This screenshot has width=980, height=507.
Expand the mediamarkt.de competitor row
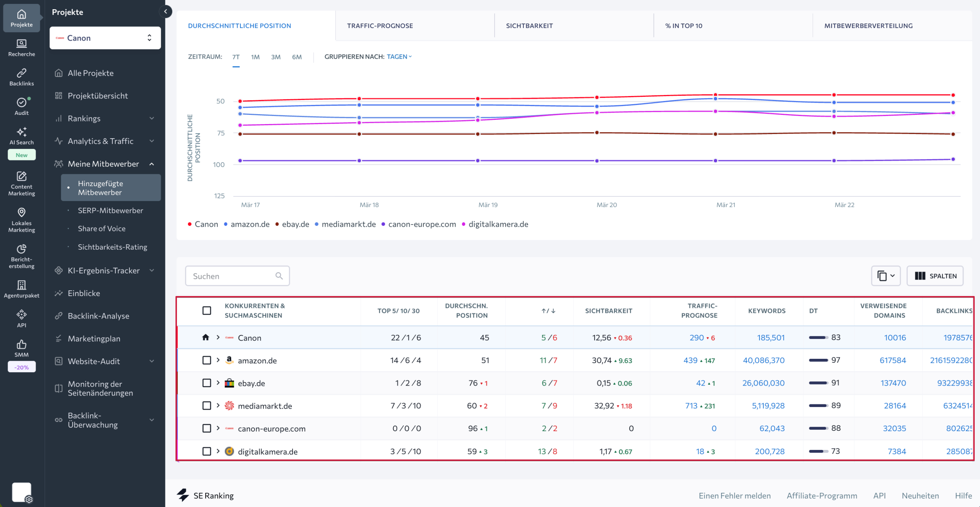[217, 406]
